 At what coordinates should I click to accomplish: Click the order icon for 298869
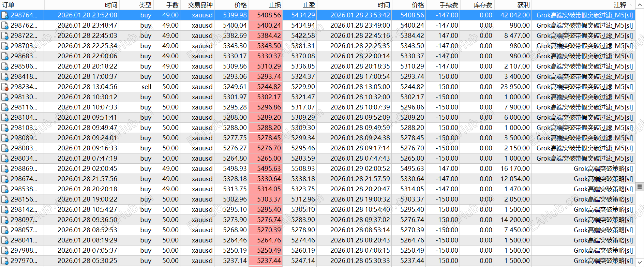(x=5, y=169)
